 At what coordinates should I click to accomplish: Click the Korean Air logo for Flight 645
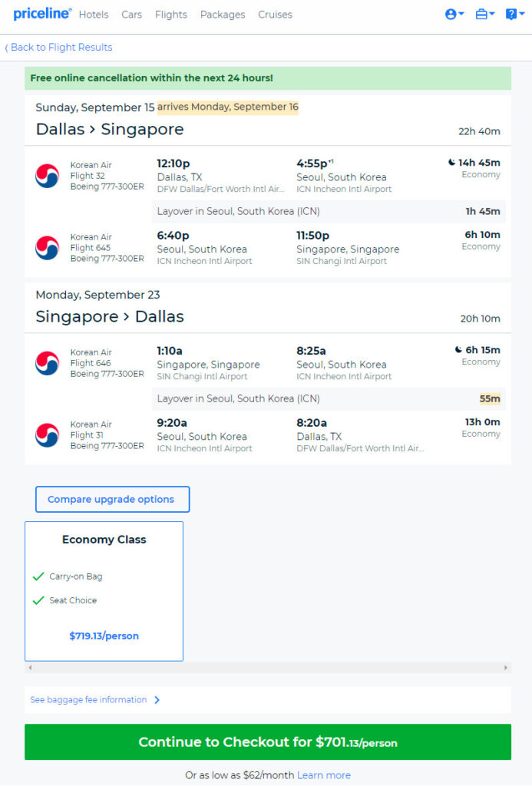click(x=47, y=248)
